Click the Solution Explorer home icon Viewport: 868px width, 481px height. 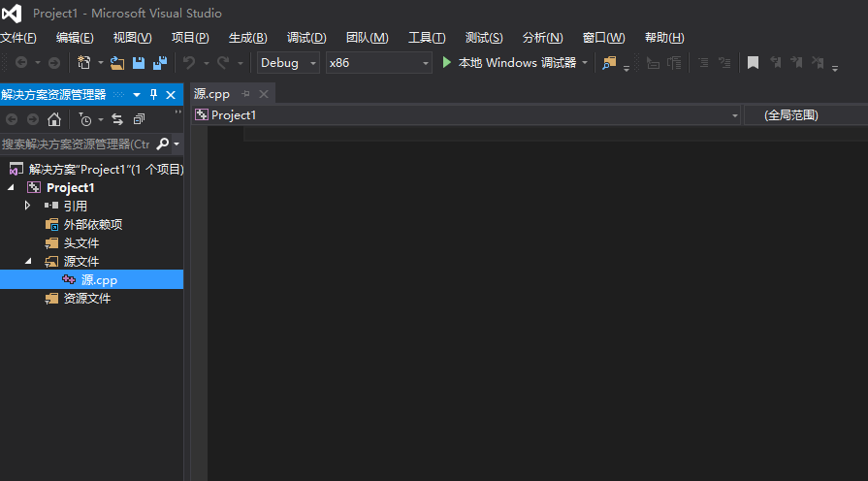[x=53, y=119]
